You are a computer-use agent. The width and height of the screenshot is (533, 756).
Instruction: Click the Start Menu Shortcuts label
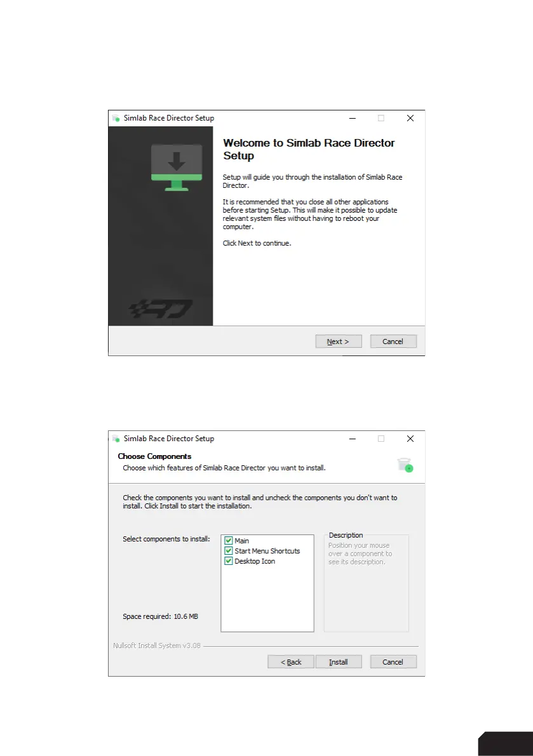point(267,551)
